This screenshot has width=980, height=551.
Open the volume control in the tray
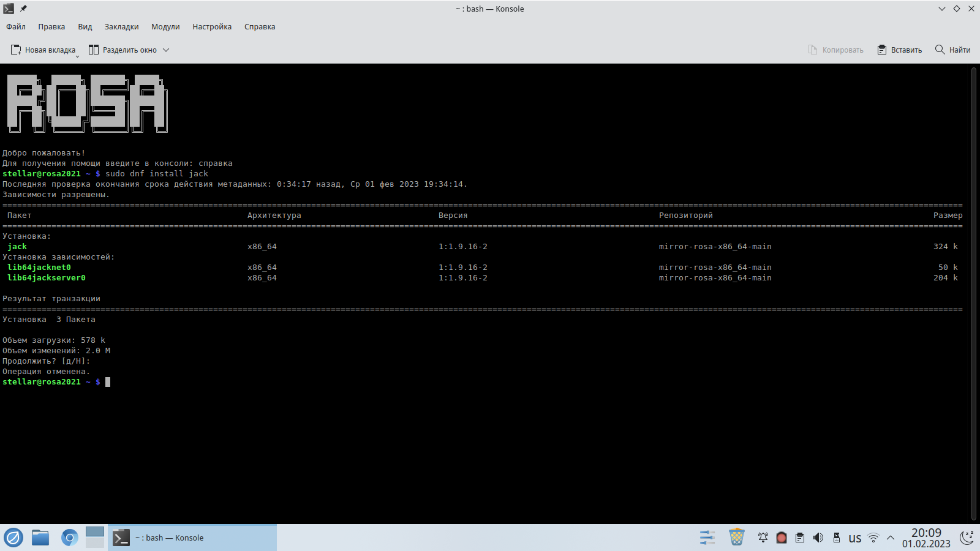pyautogui.click(x=818, y=538)
